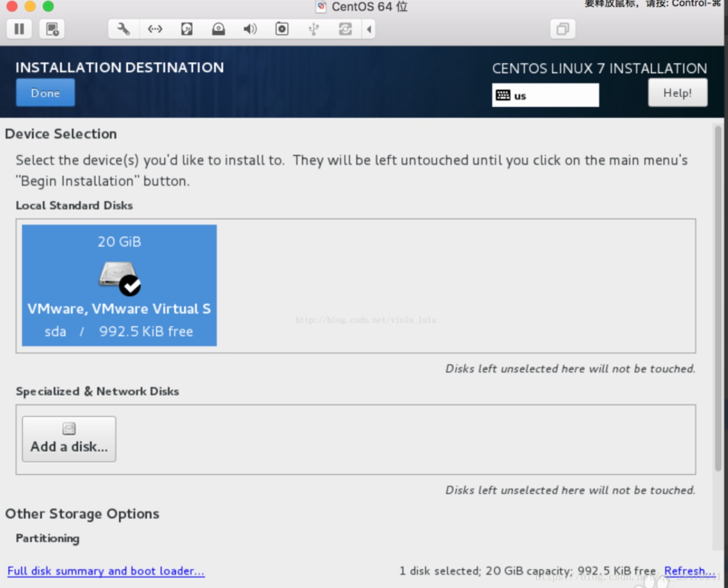Click the Help! button
The image size is (728, 588).
click(x=677, y=93)
